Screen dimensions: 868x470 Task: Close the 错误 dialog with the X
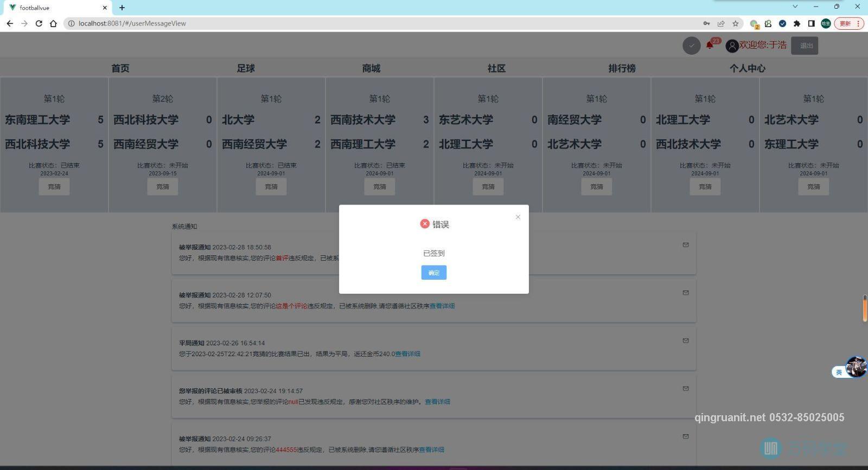[518, 217]
